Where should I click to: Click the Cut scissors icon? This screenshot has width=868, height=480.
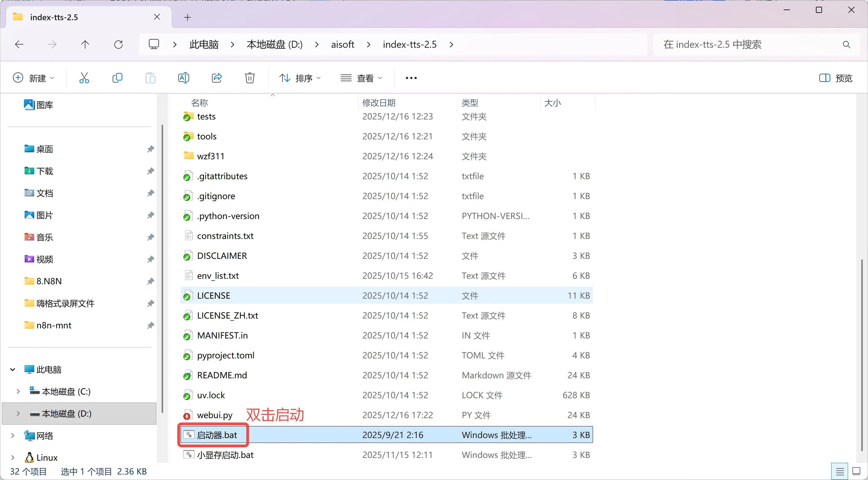(84, 78)
